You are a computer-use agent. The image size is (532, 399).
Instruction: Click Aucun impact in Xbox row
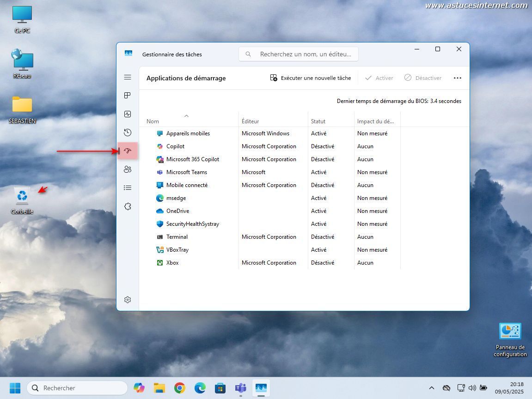(x=365, y=263)
